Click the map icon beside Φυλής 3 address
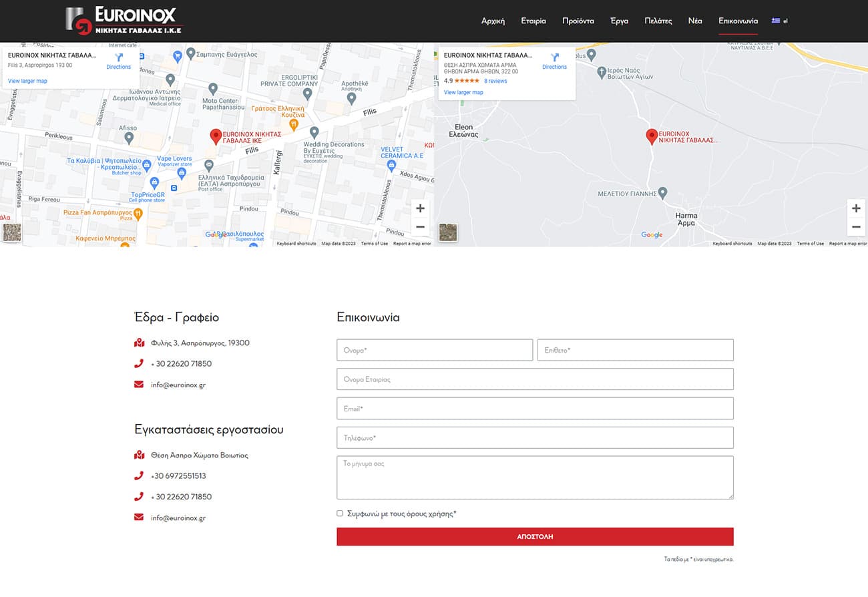The image size is (868, 597). 139,343
